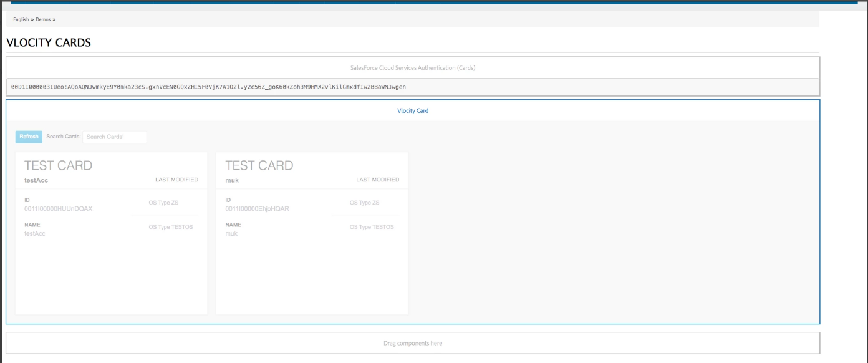Click LAST MODIFIED on the muk card

pyautogui.click(x=378, y=180)
